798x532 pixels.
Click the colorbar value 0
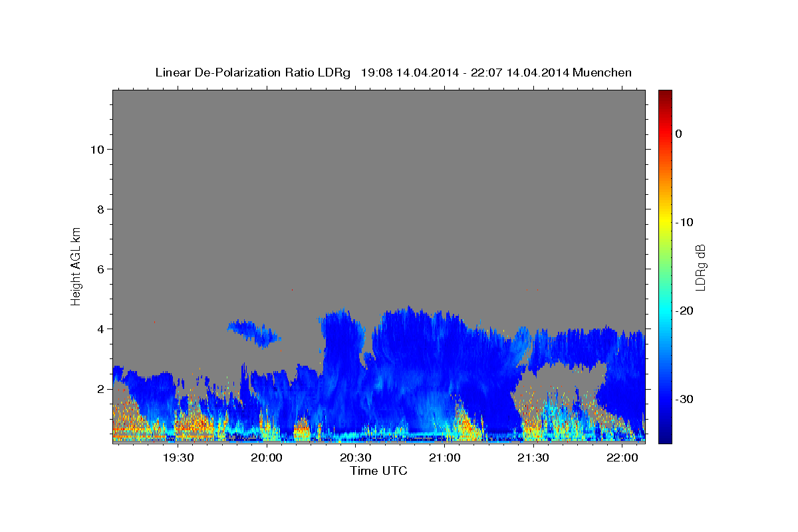tap(678, 134)
